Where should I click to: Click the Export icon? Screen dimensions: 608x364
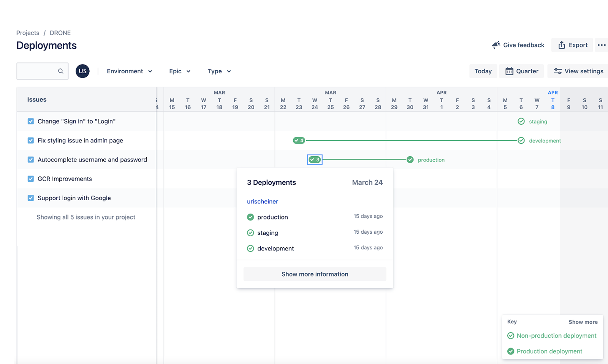tap(562, 45)
